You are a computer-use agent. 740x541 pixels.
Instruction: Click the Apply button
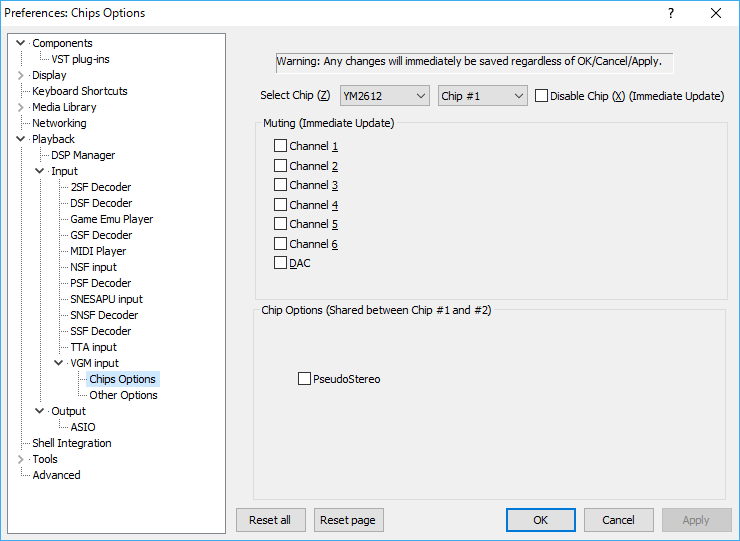(x=697, y=520)
